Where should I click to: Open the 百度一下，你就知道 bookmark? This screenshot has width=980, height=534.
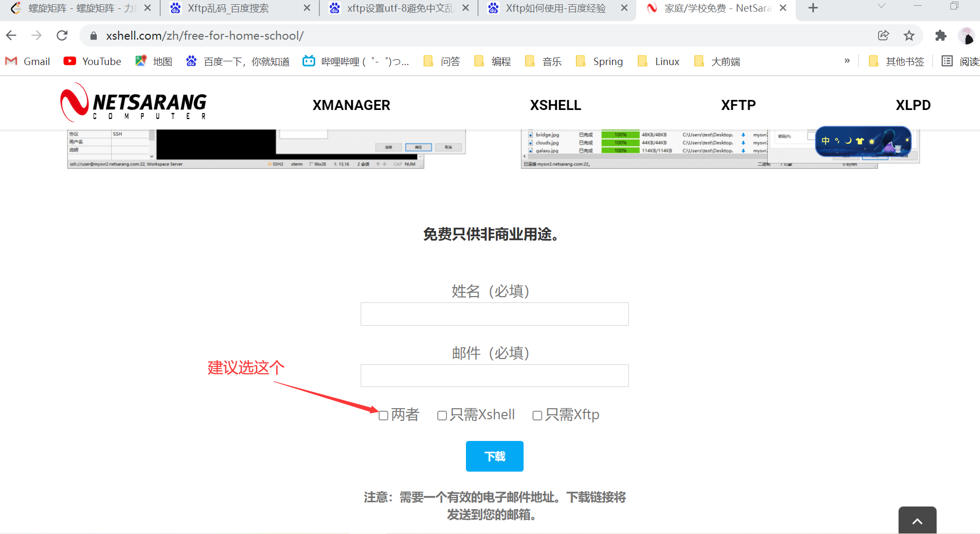(238, 61)
